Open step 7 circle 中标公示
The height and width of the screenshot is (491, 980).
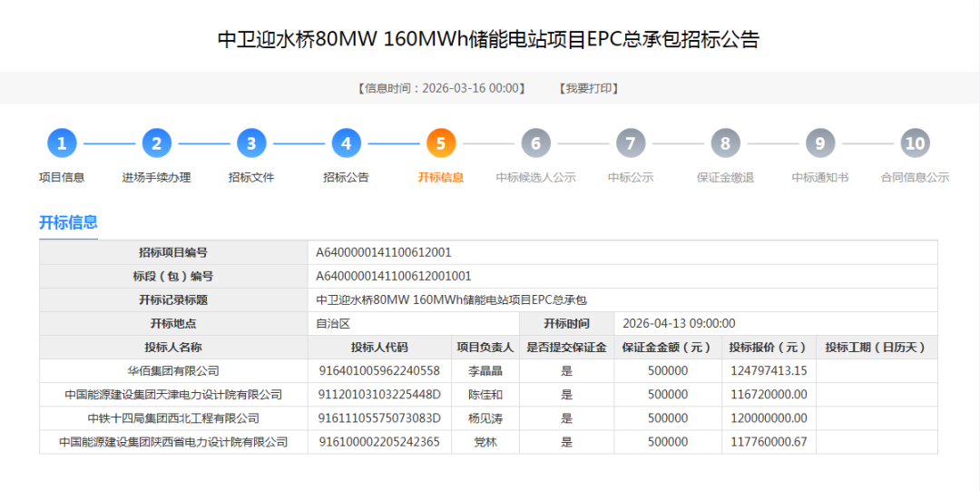(631, 143)
